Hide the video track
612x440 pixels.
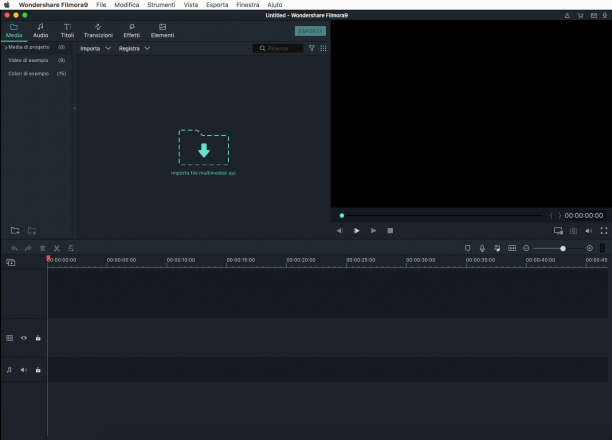tap(24, 338)
